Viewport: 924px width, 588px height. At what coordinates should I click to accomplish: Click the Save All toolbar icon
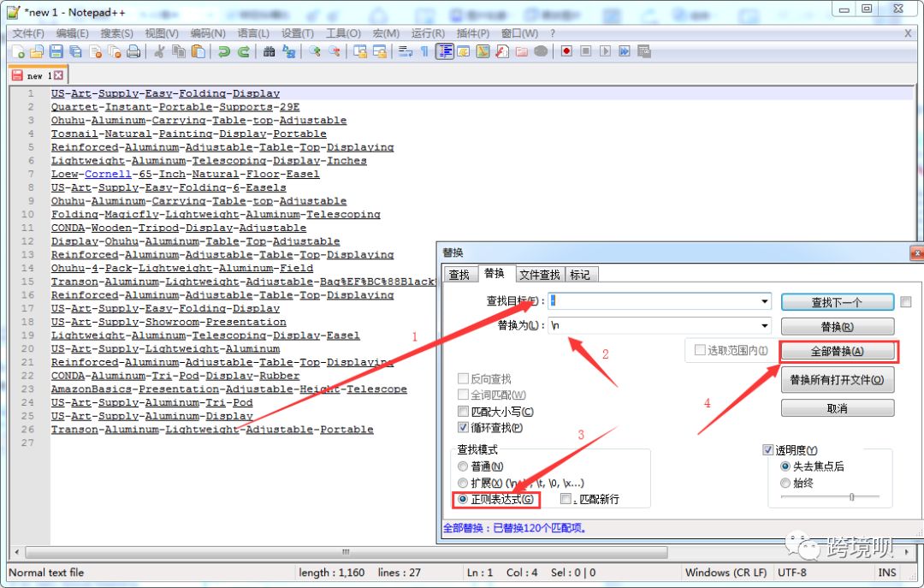(75, 52)
